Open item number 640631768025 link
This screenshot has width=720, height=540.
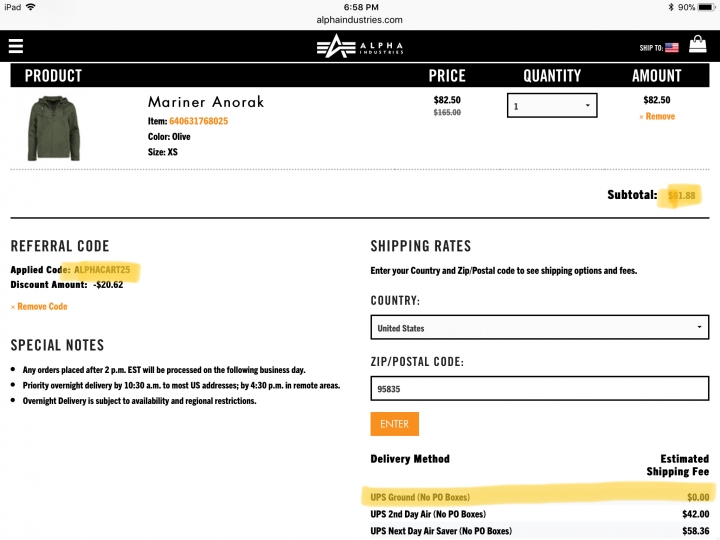pos(198,121)
